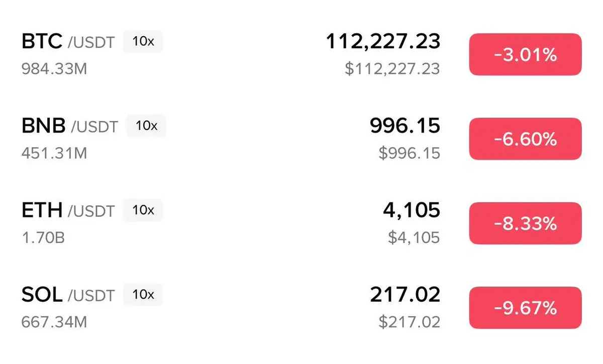Select the BTC price 112,227.23

click(x=383, y=42)
